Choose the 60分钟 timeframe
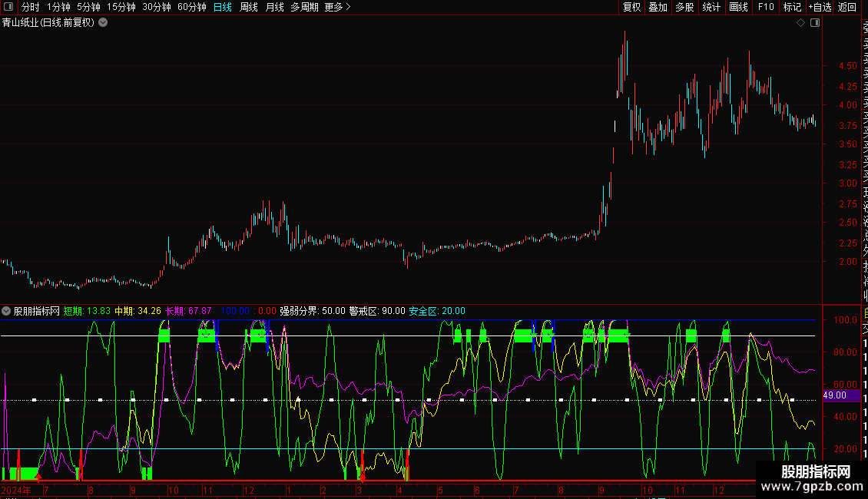This screenshot has width=868, height=499. pyautogui.click(x=191, y=7)
